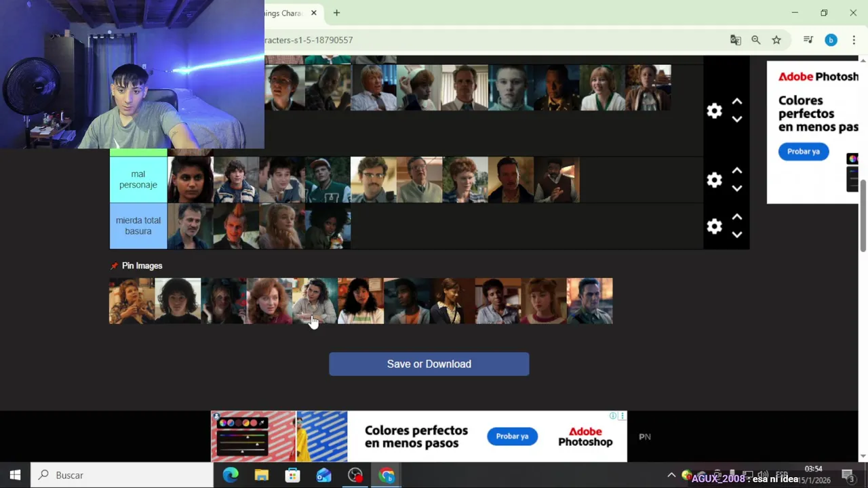Image resolution: width=868 pixels, height=488 pixels.
Task: Expand the system tray hidden icons chevron
Action: (671, 475)
